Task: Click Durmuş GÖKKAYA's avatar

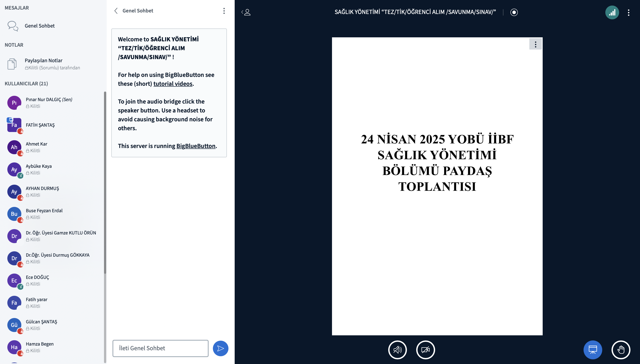Action: coord(14,258)
